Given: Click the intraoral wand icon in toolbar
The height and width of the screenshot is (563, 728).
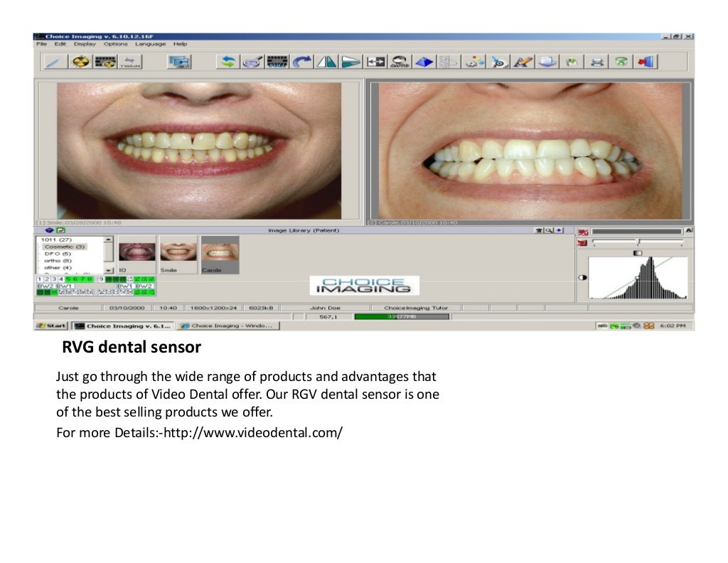Looking at the screenshot, I should pos(55,62).
